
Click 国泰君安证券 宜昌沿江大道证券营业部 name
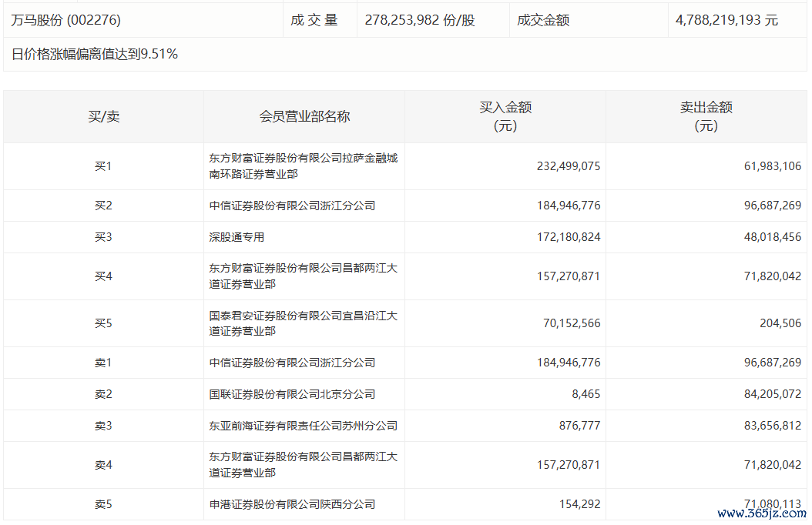click(x=304, y=323)
